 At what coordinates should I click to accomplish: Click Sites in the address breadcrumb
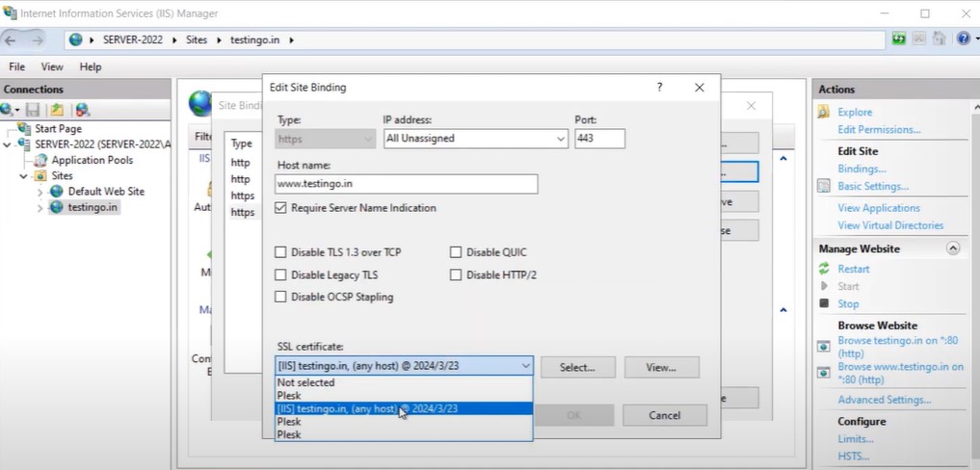point(197,40)
